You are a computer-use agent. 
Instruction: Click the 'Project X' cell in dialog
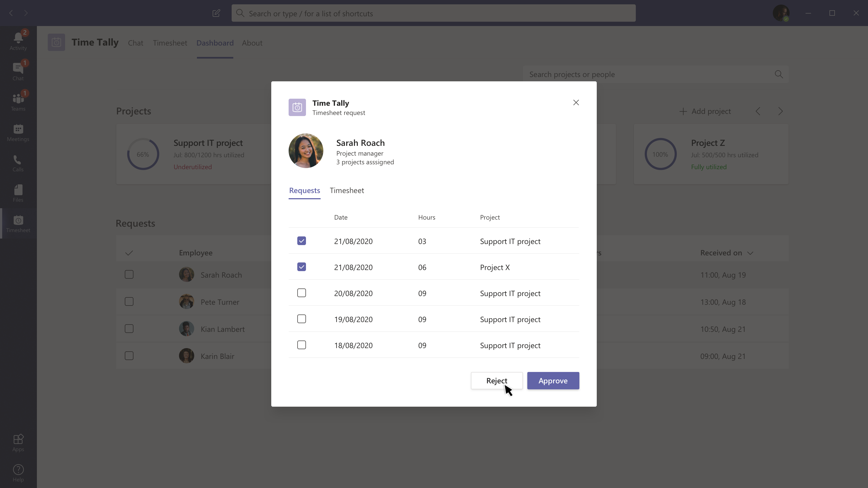click(x=495, y=267)
